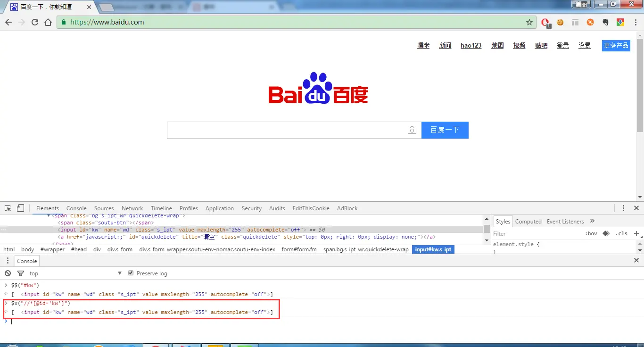Viewport: 644px width, 347px height.
Task: Open the cookie extension icon
Action: coord(561,22)
